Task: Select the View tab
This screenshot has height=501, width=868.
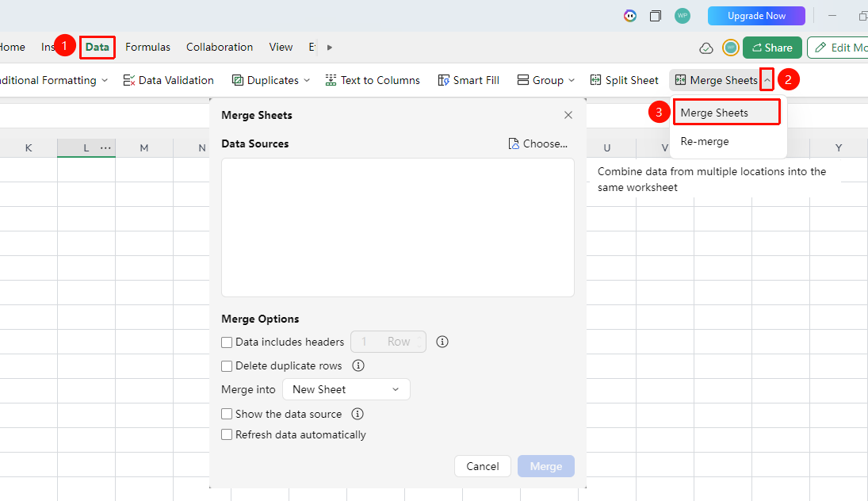Action: click(281, 47)
